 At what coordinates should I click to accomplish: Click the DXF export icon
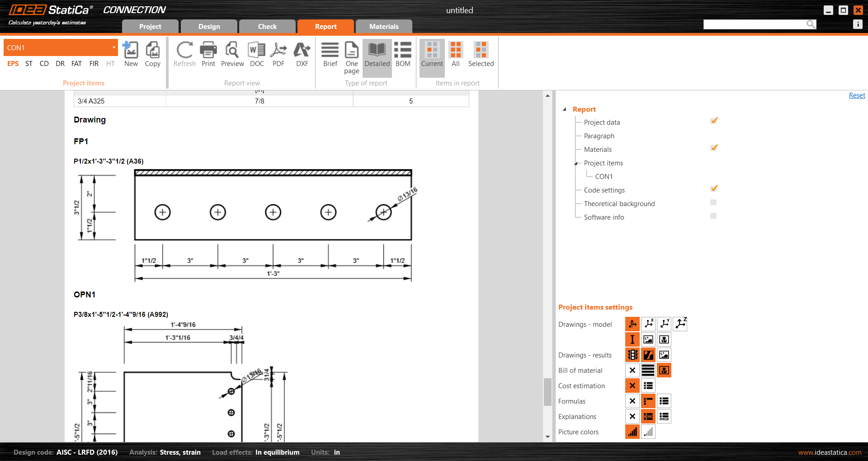[x=302, y=54]
